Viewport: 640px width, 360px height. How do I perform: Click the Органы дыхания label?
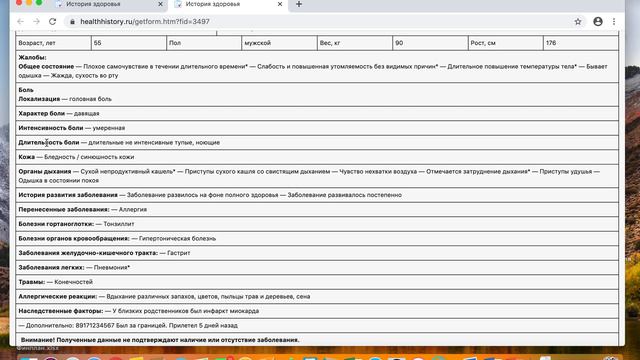pos(44,171)
